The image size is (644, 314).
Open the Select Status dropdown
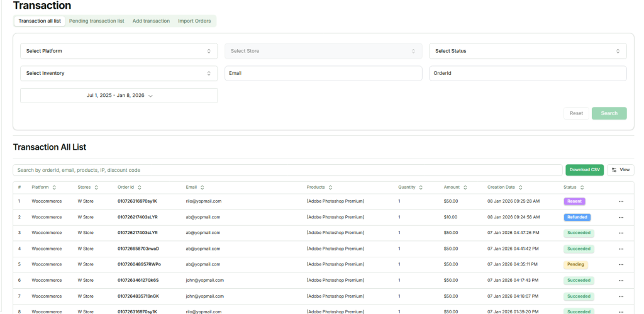tap(528, 51)
